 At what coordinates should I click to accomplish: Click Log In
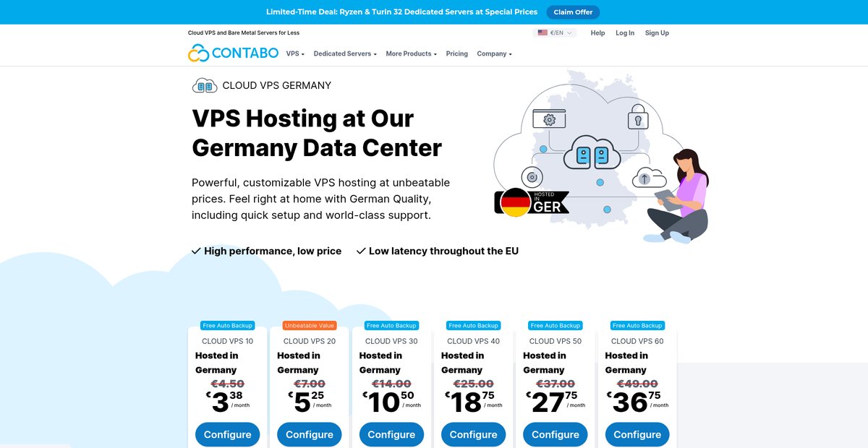click(625, 33)
